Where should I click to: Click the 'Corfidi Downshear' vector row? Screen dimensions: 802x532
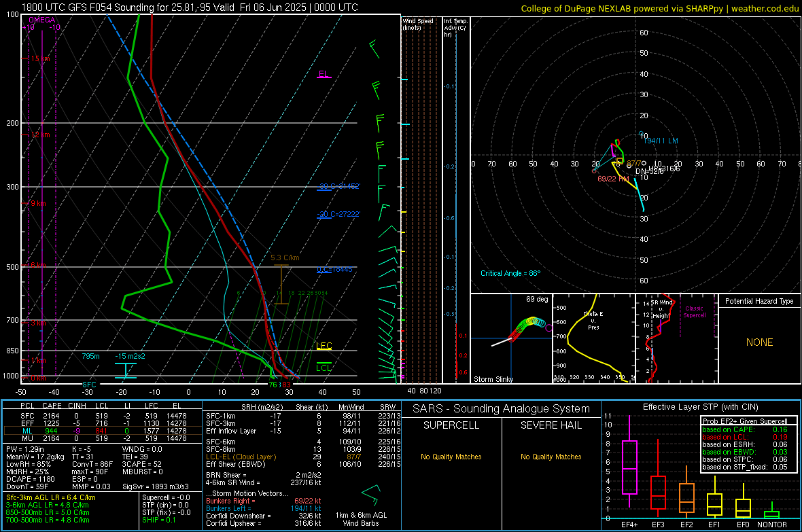coord(264,516)
